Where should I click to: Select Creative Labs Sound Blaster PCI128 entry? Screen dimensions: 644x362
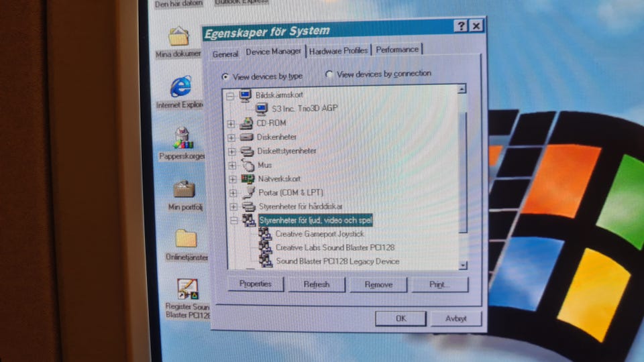pyautogui.click(x=335, y=247)
